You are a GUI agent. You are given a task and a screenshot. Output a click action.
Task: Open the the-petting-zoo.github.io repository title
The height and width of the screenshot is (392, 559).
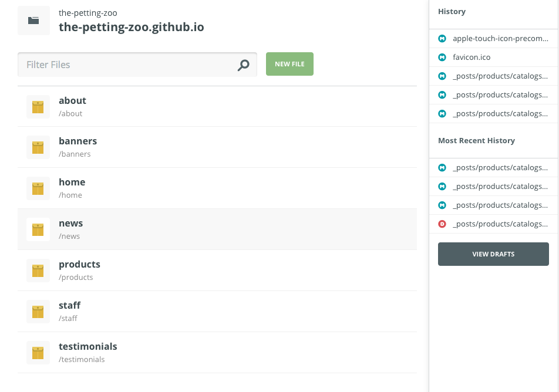coord(132,27)
